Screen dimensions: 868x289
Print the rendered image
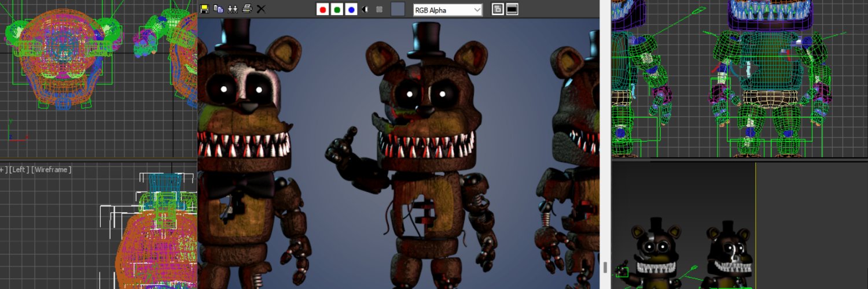247,9
